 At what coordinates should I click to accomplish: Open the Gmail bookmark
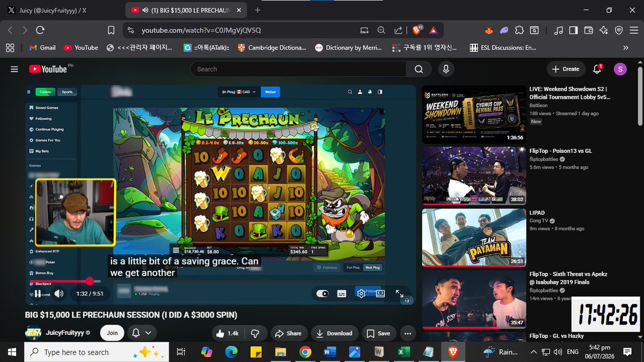click(x=42, y=48)
